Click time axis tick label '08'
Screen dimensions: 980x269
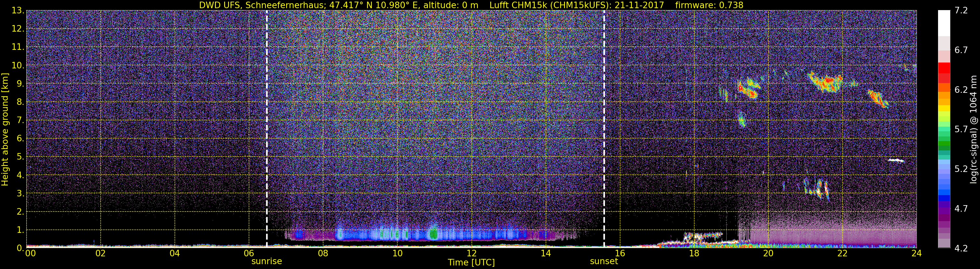(323, 254)
